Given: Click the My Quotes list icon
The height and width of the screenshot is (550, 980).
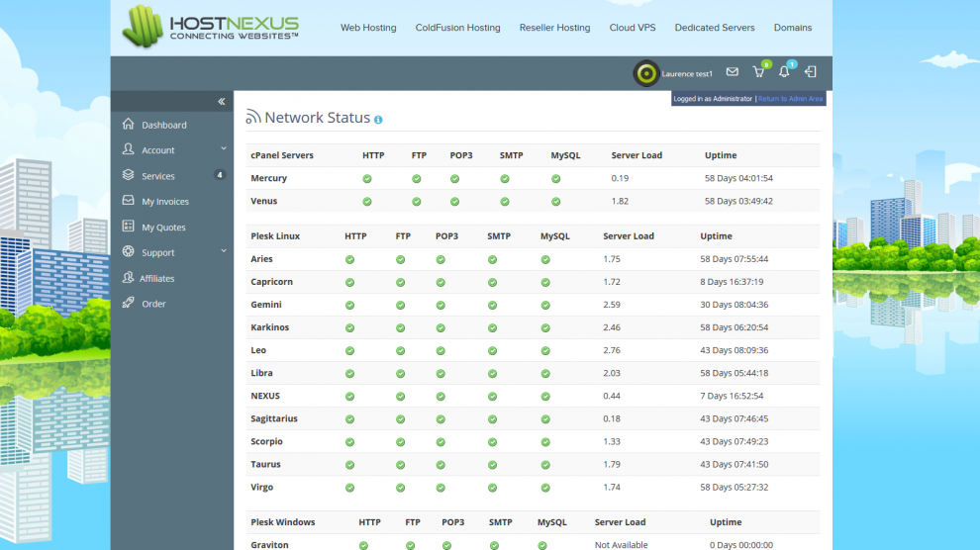Looking at the screenshot, I should [128, 226].
